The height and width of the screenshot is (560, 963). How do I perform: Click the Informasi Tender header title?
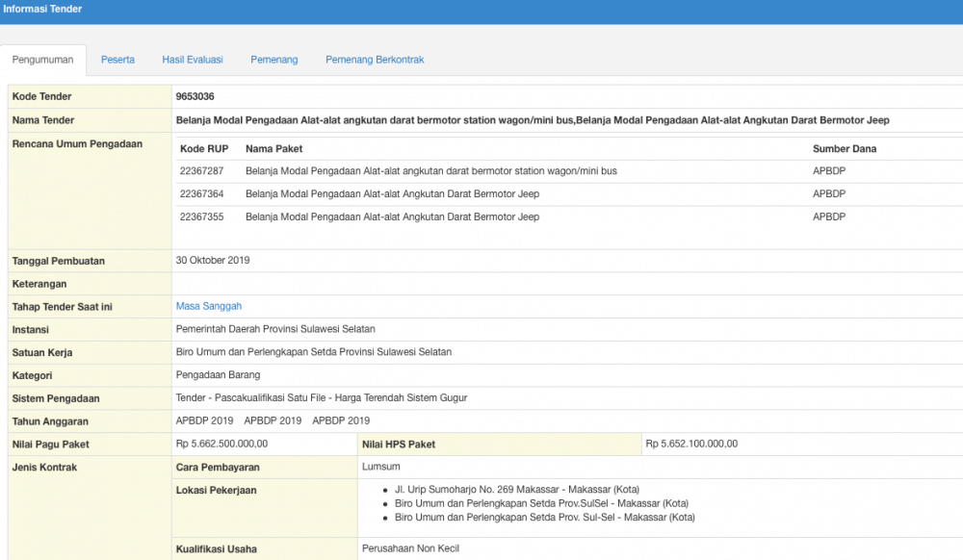coord(42,9)
